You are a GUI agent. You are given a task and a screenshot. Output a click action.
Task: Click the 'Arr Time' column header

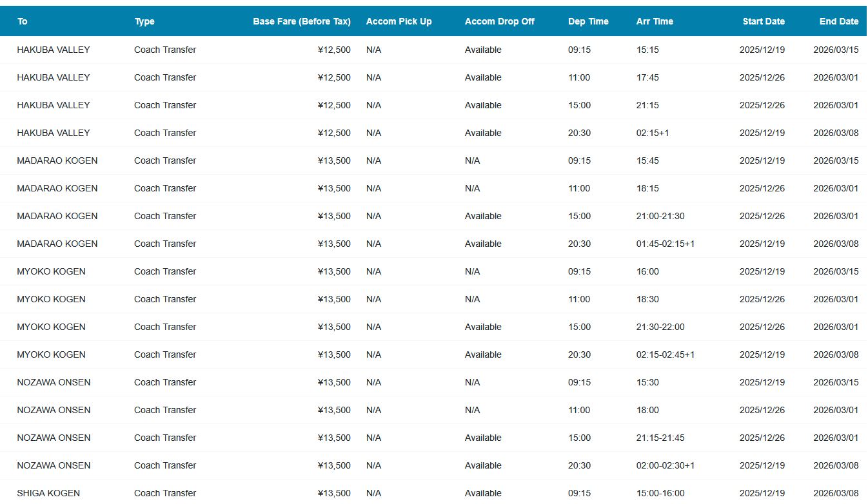pyautogui.click(x=655, y=21)
